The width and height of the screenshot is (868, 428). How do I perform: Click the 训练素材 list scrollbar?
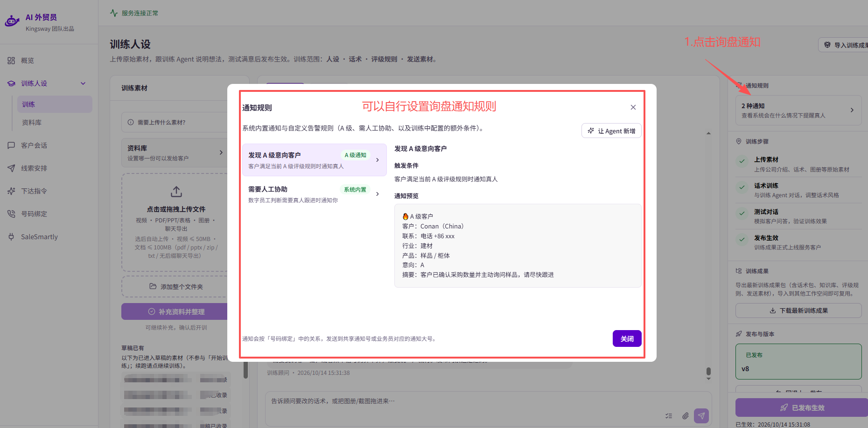245,370
